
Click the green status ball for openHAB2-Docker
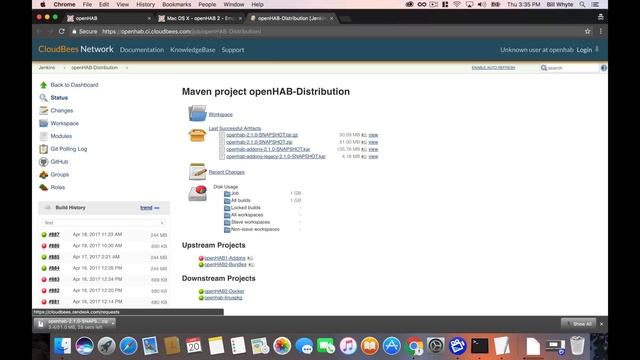click(x=201, y=291)
